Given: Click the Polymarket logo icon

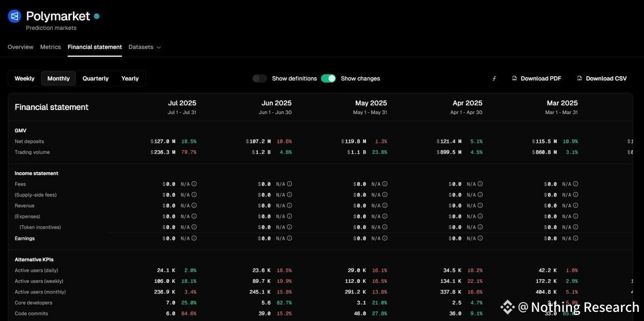Looking at the screenshot, I should point(14,17).
